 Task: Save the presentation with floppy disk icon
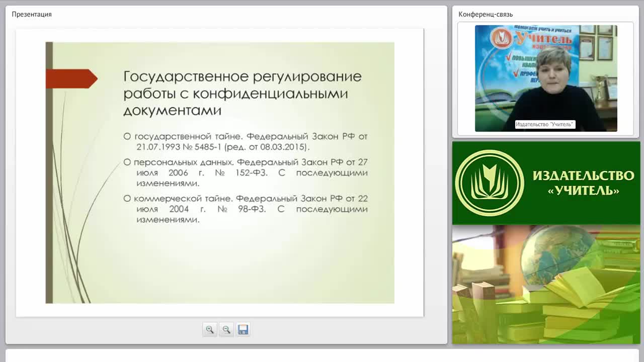(x=243, y=329)
